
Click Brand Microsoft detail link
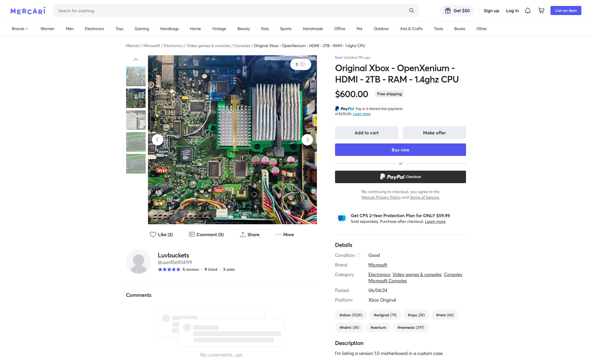click(x=378, y=265)
